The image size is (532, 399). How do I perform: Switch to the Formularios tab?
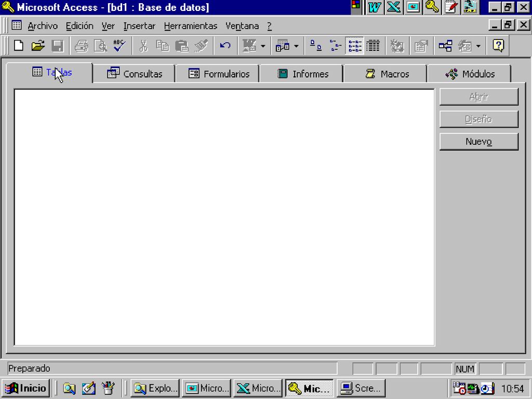[219, 74]
